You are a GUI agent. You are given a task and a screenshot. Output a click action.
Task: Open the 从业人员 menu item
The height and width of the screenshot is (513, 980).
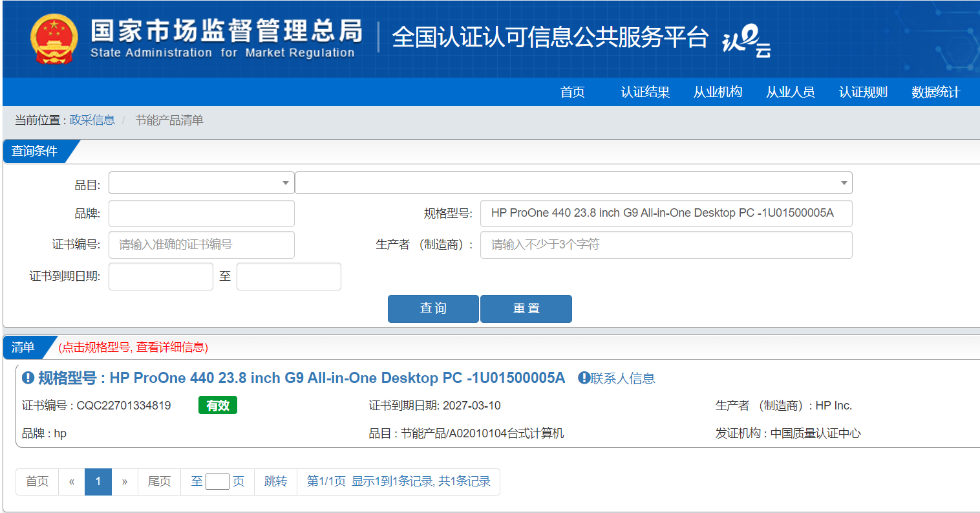(790, 92)
